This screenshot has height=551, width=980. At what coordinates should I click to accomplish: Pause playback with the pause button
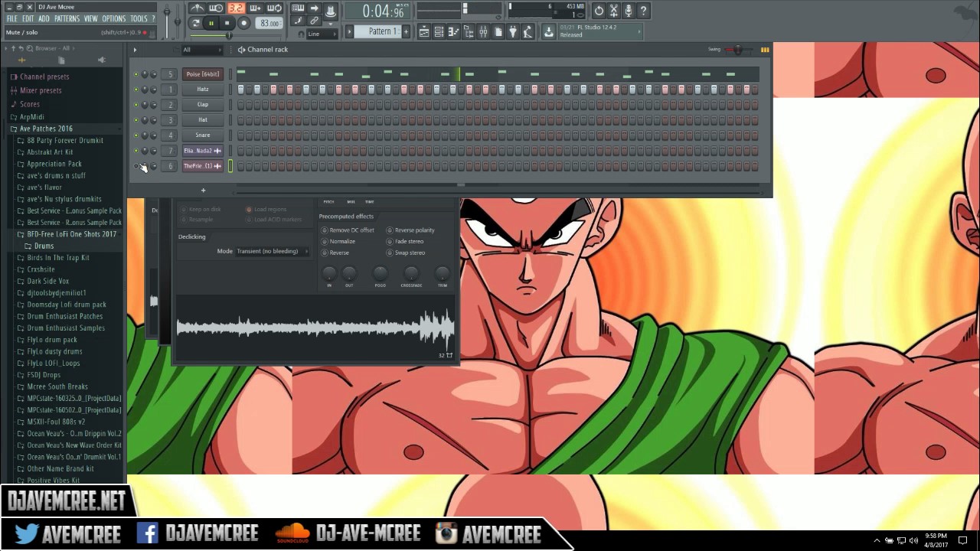211,24
